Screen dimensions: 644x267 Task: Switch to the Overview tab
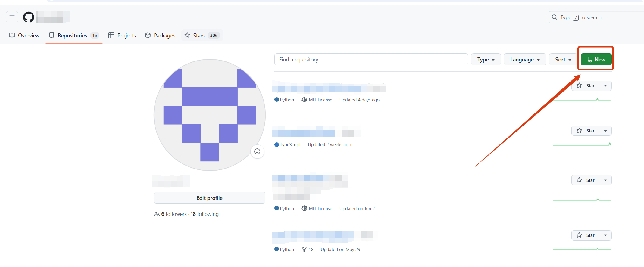pos(24,36)
